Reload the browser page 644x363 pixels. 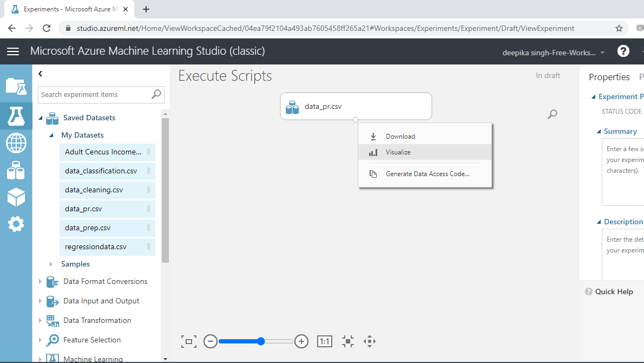pos(47,28)
